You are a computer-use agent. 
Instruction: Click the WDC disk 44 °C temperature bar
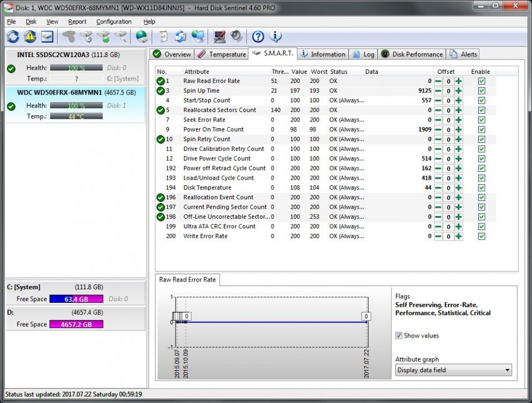coord(76,116)
